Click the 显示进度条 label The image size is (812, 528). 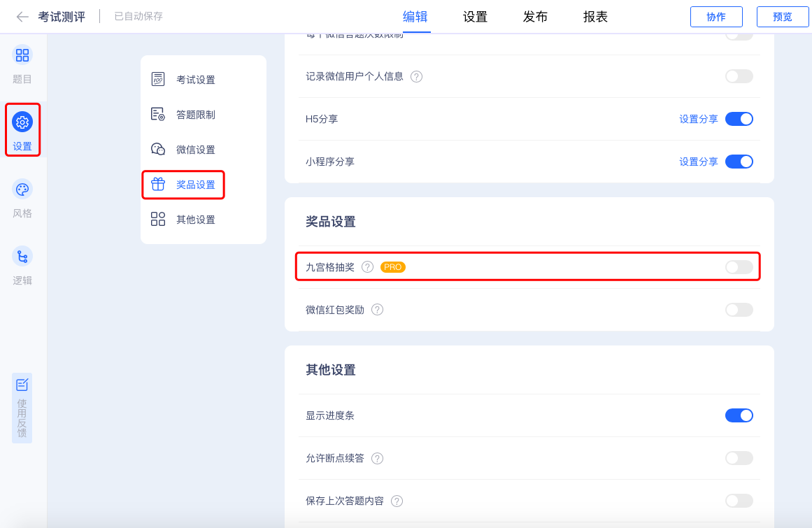click(330, 415)
